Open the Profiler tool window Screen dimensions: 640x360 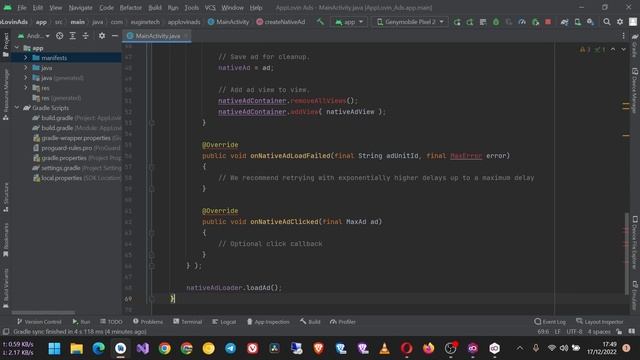342,322
